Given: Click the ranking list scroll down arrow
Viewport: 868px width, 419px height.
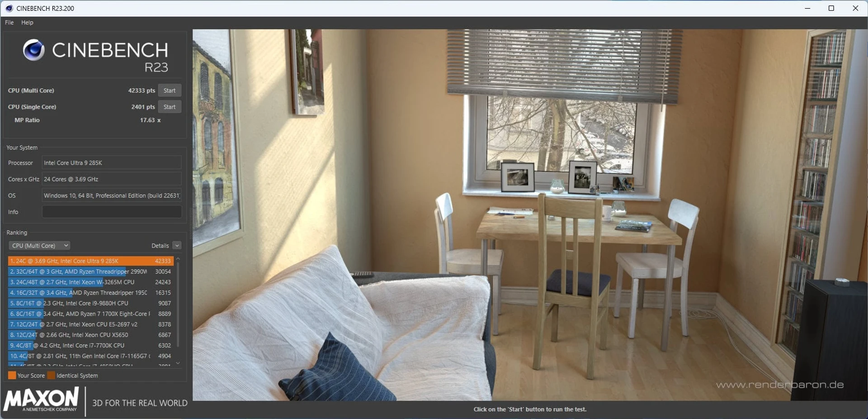Looking at the screenshot, I should (x=178, y=363).
